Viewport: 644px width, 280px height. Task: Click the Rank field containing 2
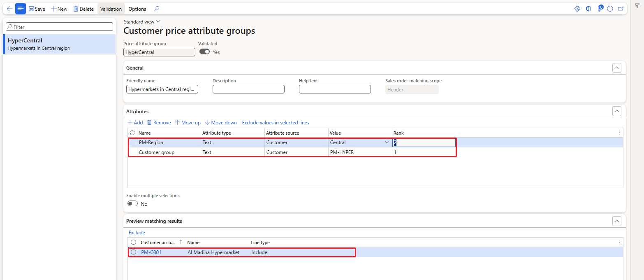(424, 142)
